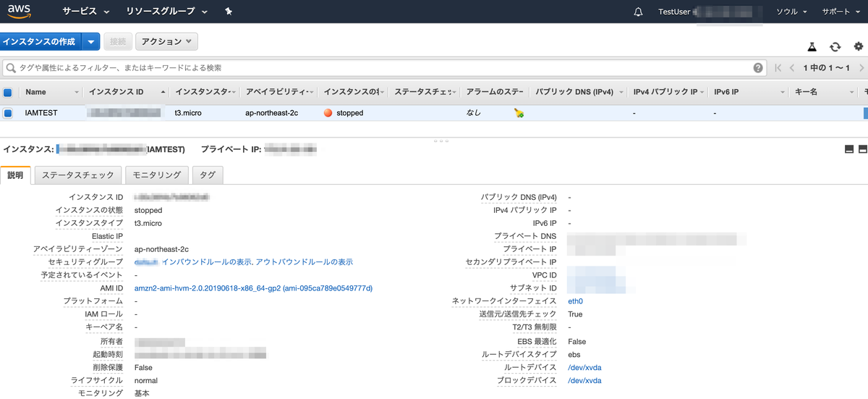
Task: Click the ライフサイクル label
Action: (96, 380)
